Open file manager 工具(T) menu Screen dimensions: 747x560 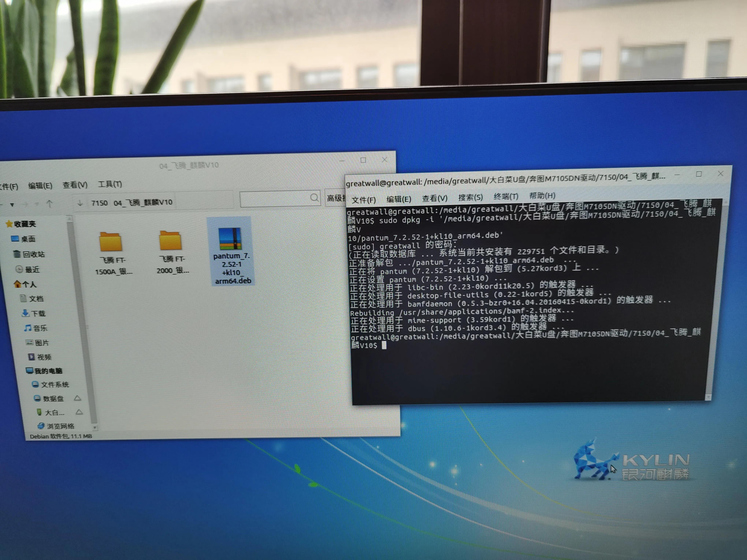[x=110, y=184]
